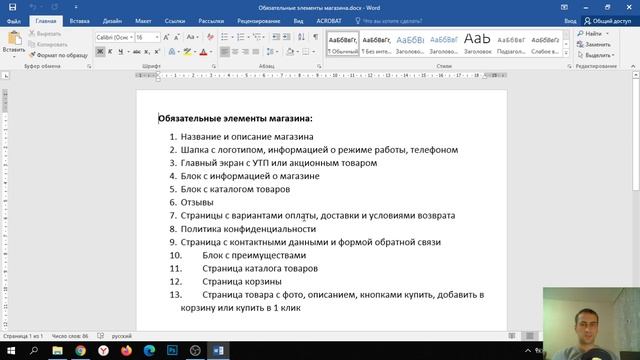
Task: Switch to the Дизайн ribbon tab
Action: tap(112, 21)
